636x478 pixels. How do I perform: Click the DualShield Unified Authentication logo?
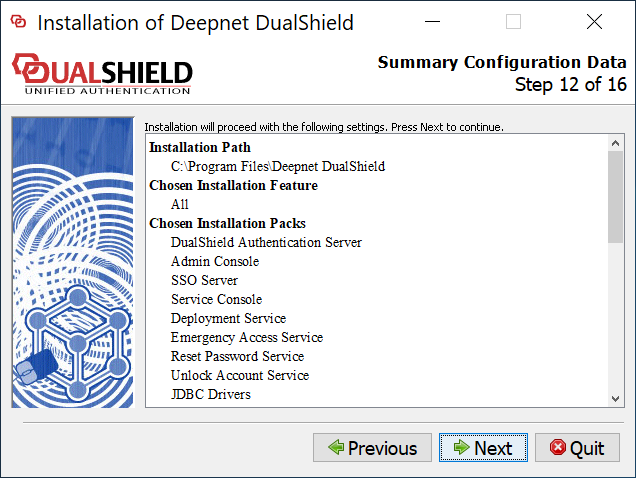[x=102, y=74]
